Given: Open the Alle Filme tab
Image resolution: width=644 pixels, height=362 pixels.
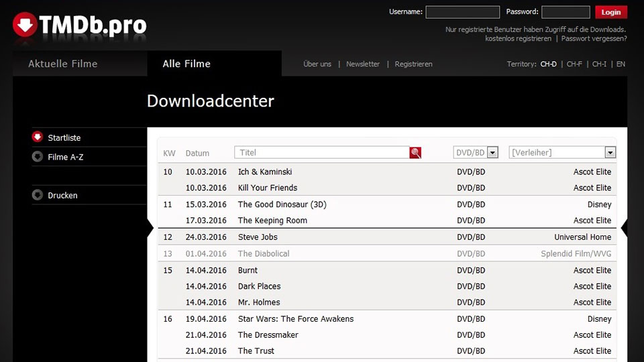Looking at the screenshot, I should coord(186,64).
